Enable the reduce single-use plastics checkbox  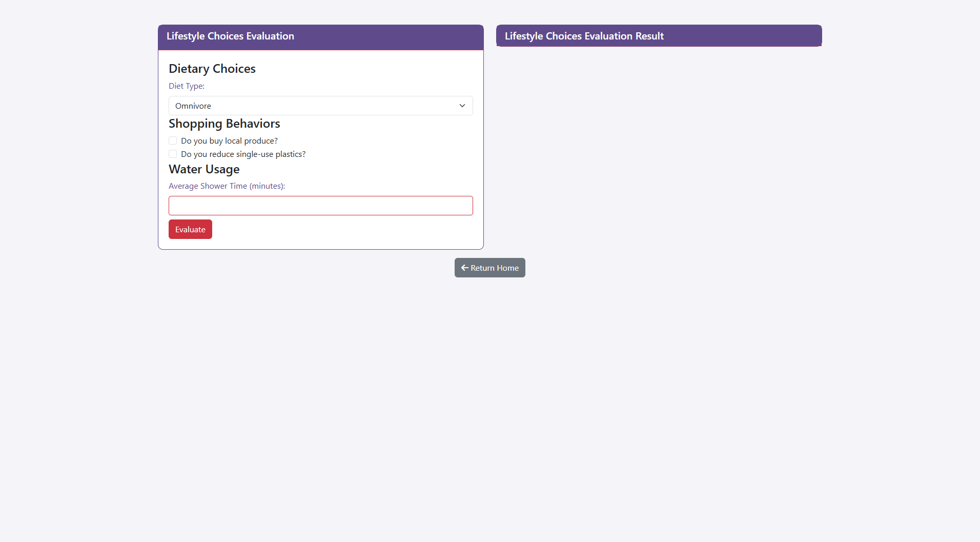tap(173, 154)
